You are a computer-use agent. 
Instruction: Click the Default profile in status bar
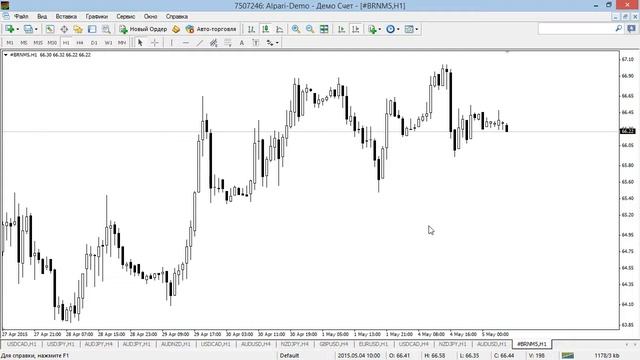click(x=289, y=356)
